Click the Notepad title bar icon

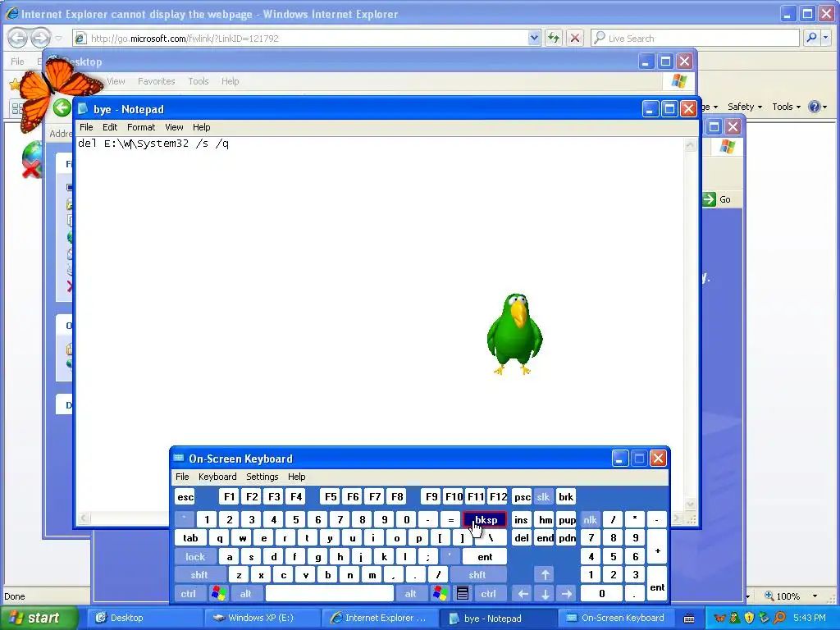point(83,109)
